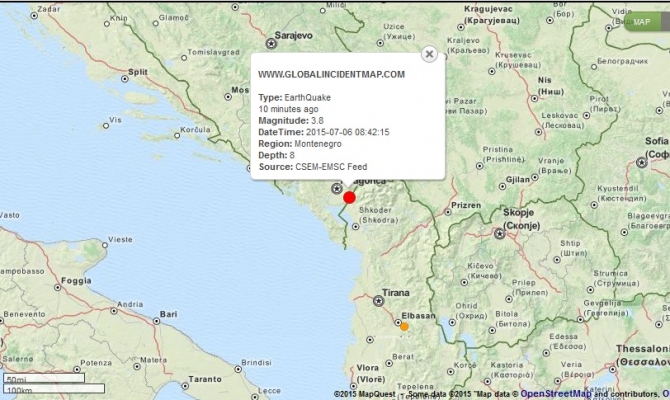The width and height of the screenshot is (670, 400).
Task: Click the Sarajevo capital star marker
Action: (x=270, y=43)
